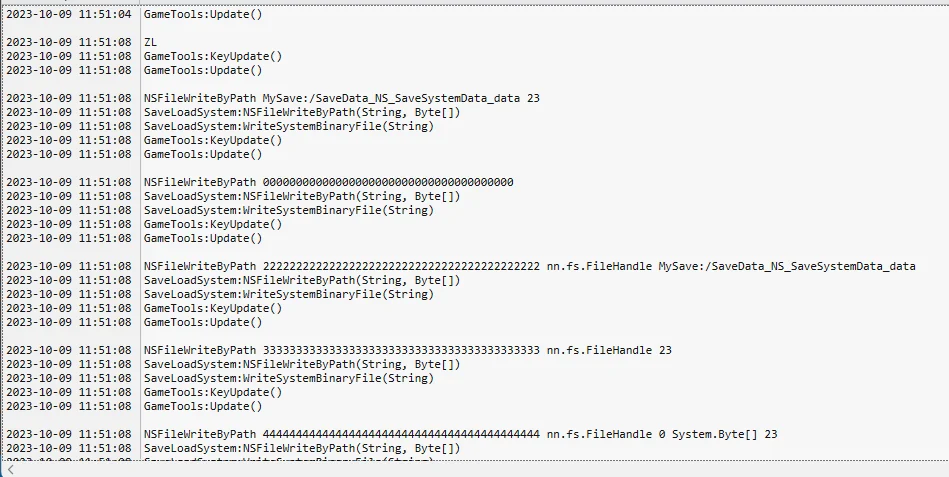Click GameTools:Update() two lines below ZL
949x477 pixels.
coord(203,70)
